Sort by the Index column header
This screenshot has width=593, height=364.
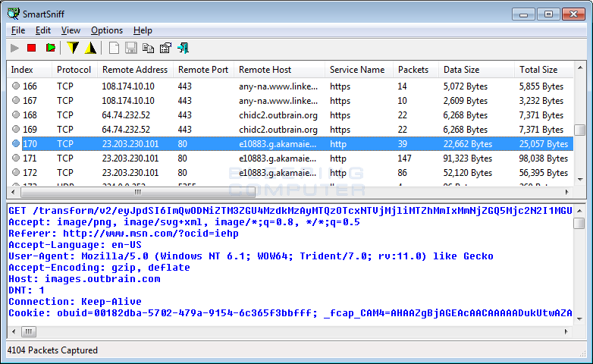click(29, 70)
